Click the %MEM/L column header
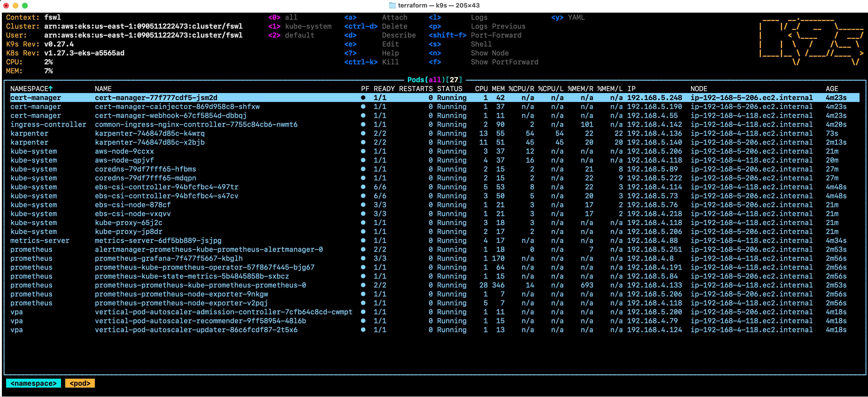 click(610, 89)
